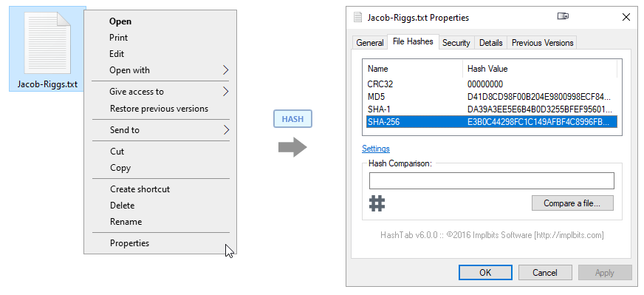Click the hash symbol icon below comparison field

(377, 203)
